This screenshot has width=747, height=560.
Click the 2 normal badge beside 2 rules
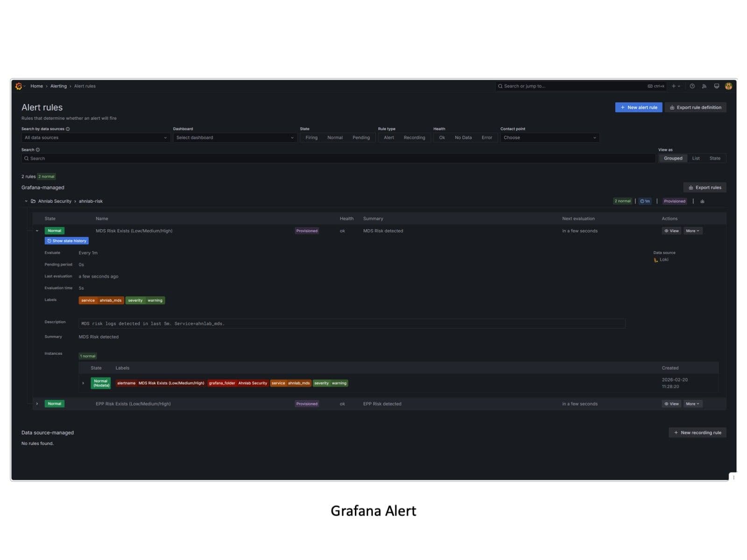(46, 177)
